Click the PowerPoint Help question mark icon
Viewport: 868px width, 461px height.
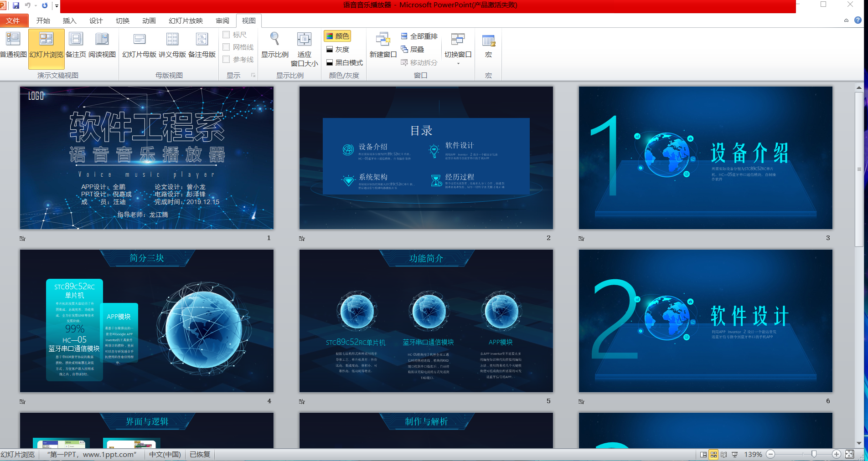pos(858,20)
